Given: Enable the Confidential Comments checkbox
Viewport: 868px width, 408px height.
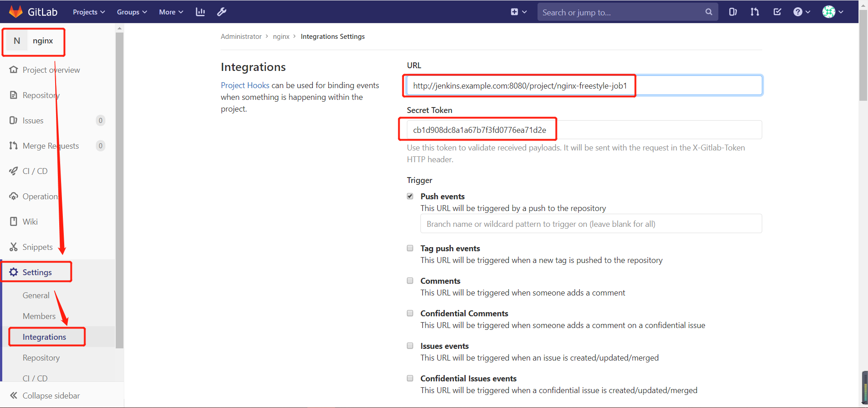Looking at the screenshot, I should (x=410, y=313).
